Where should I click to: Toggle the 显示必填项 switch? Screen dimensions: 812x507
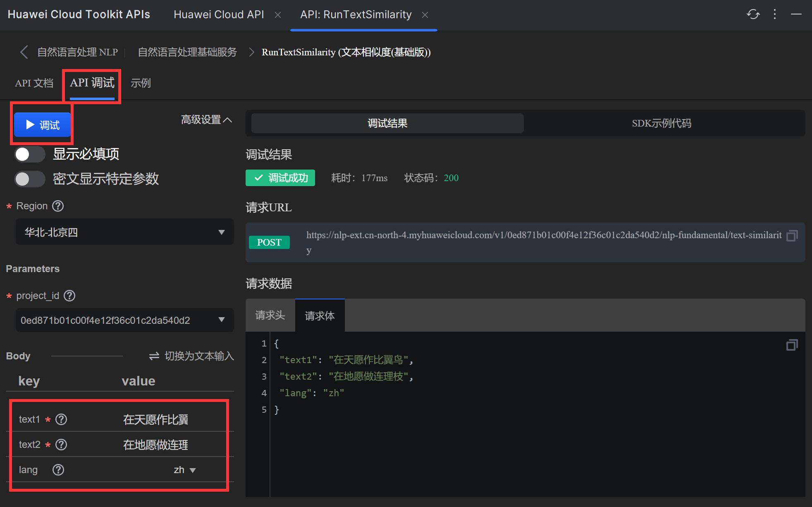[29, 154]
